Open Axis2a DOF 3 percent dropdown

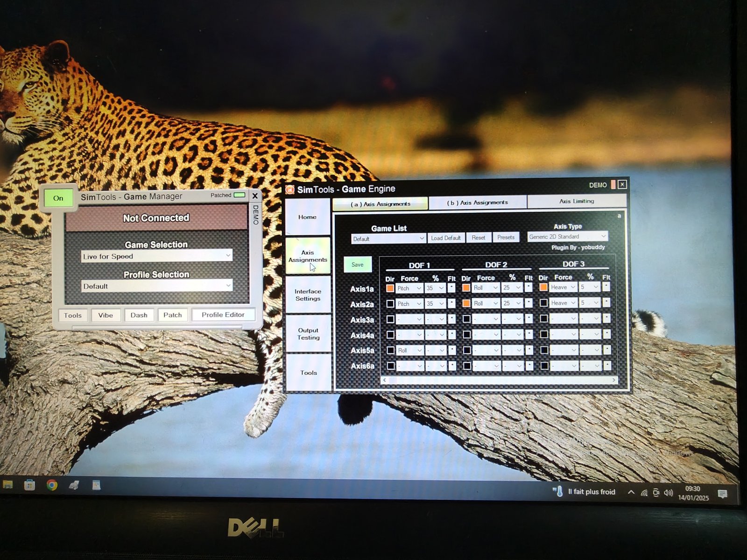590,303
